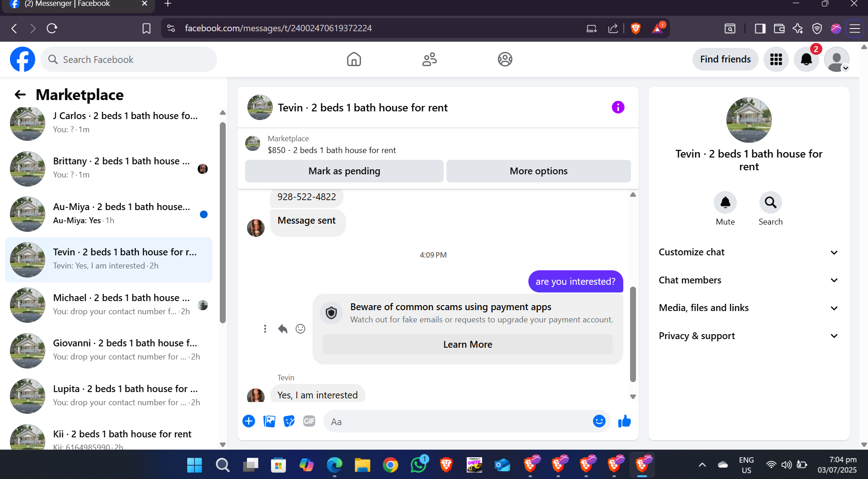
Task: Choose a GIF icon
Action: [309, 422]
